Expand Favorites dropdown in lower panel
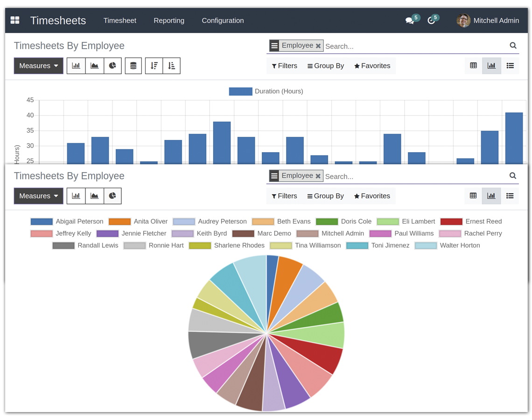Viewport: 532px width, 420px height. pyautogui.click(x=372, y=196)
